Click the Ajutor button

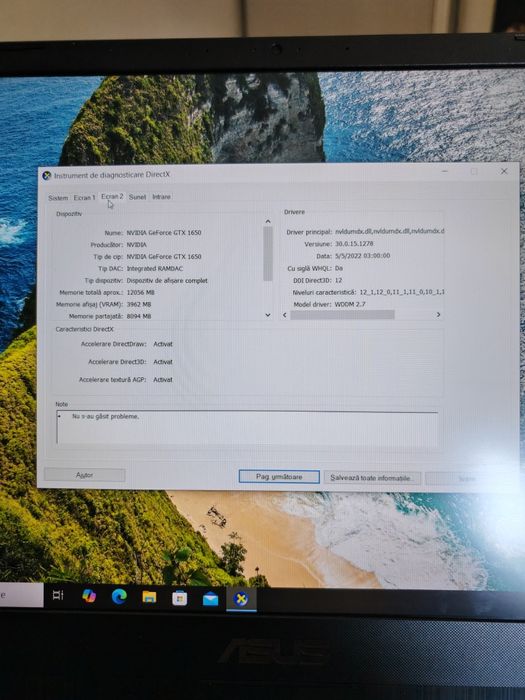[x=84, y=475]
